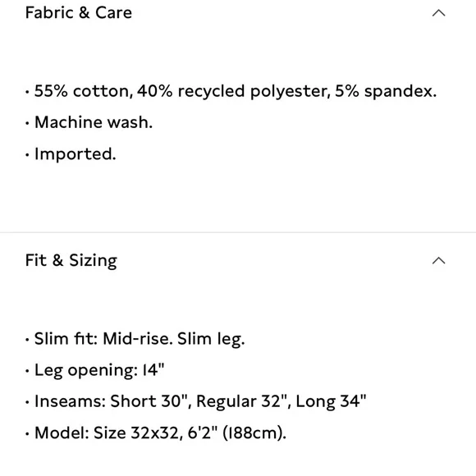Click the 'Long 34"' inseam text
Viewport: 476px width, 476px height.
coord(331,401)
